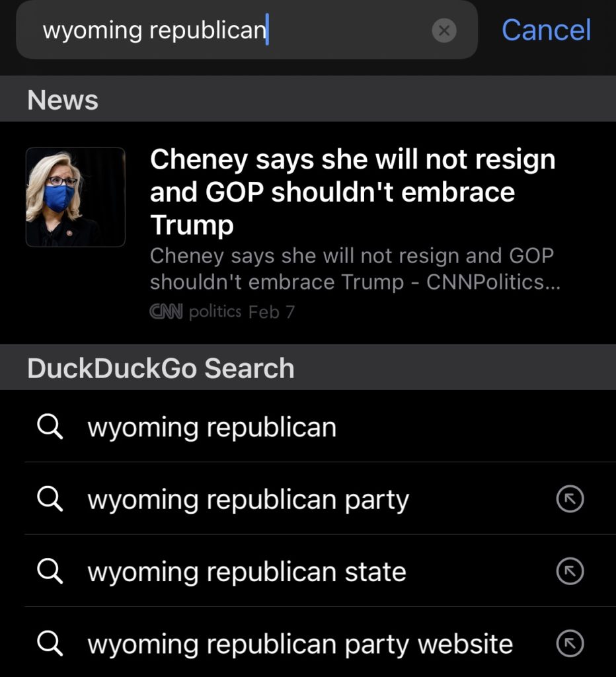The height and width of the screenshot is (677, 616).
Task: Clear the search field text
Action: (x=444, y=30)
